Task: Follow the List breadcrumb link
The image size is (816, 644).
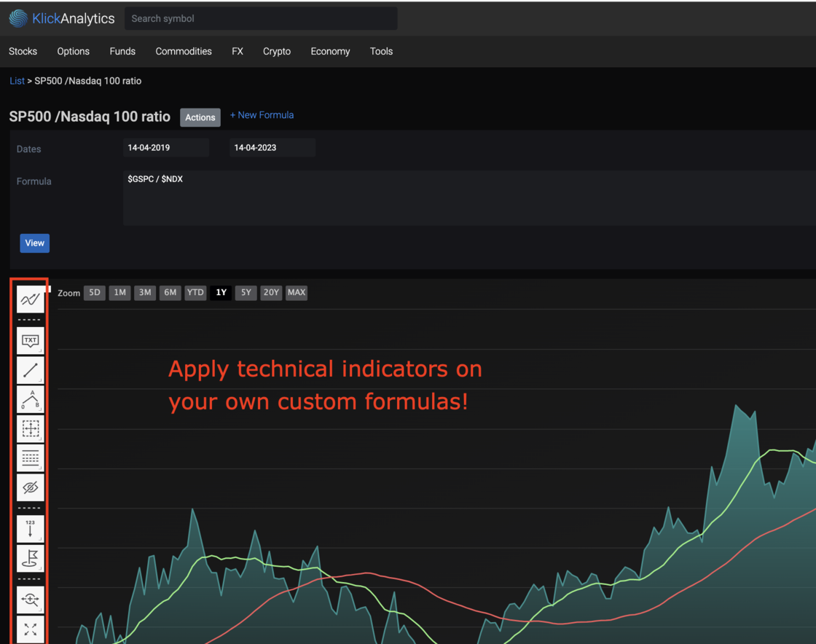Action: click(x=17, y=81)
